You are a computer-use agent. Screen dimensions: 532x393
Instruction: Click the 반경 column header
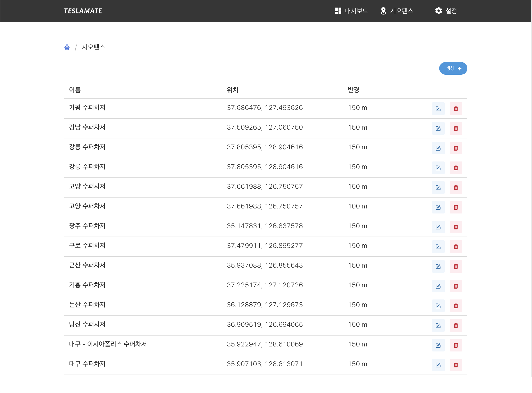coord(353,90)
